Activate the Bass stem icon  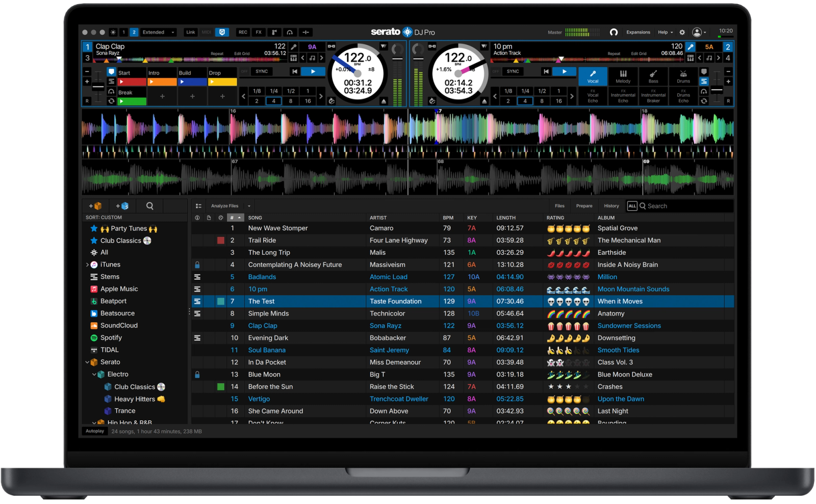click(x=653, y=77)
